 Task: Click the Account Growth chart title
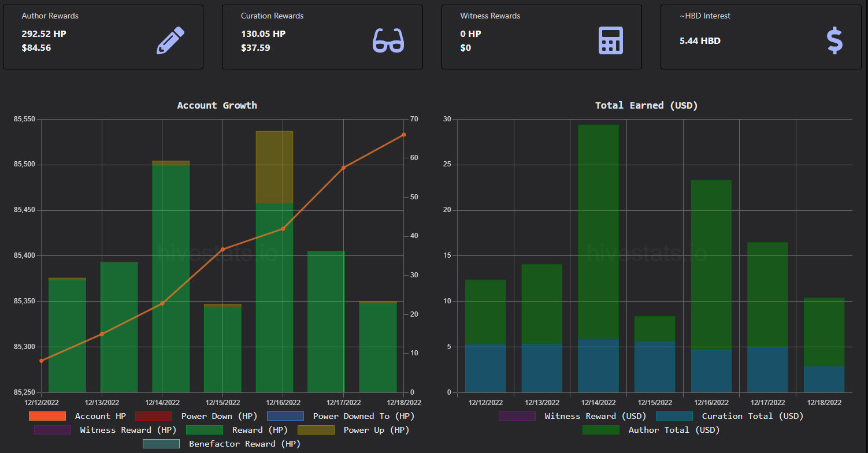pos(217,105)
